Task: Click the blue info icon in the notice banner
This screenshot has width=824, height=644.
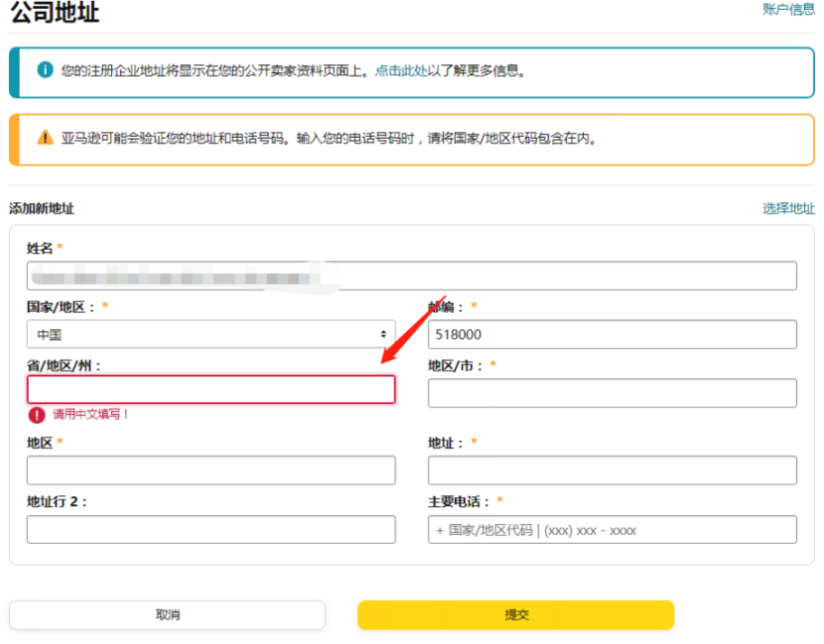Action: point(45,70)
